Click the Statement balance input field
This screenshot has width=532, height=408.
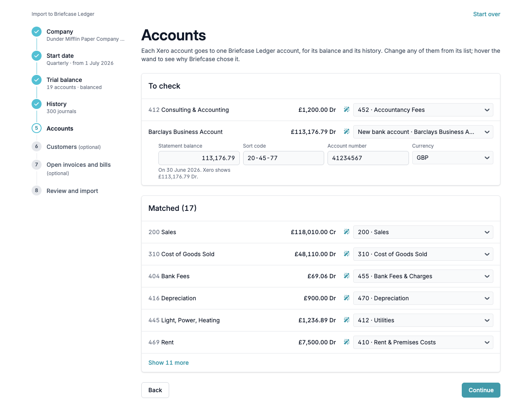click(199, 158)
